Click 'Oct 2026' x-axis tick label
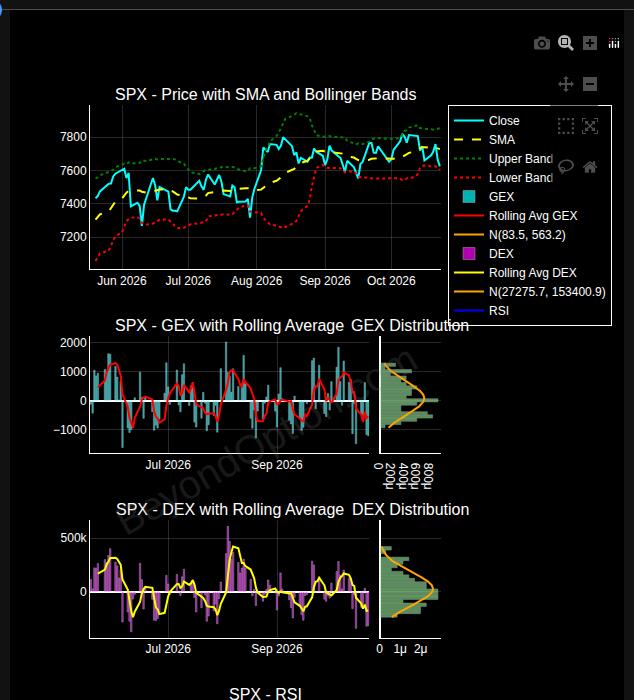Image resolution: width=634 pixels, height=700 pixels. (391, 281)
